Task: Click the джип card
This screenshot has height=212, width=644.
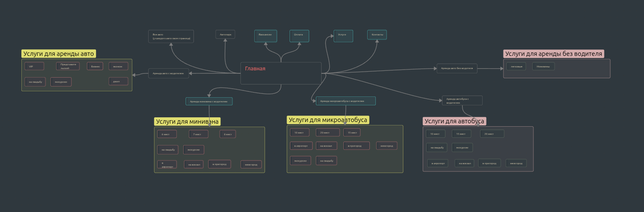Action: click(x=118, y=81)
